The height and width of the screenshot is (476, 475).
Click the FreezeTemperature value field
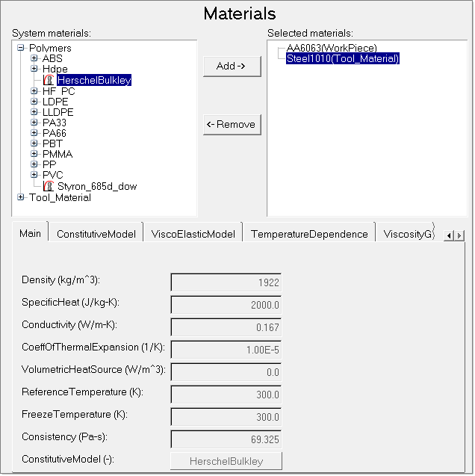click(226, 417)
